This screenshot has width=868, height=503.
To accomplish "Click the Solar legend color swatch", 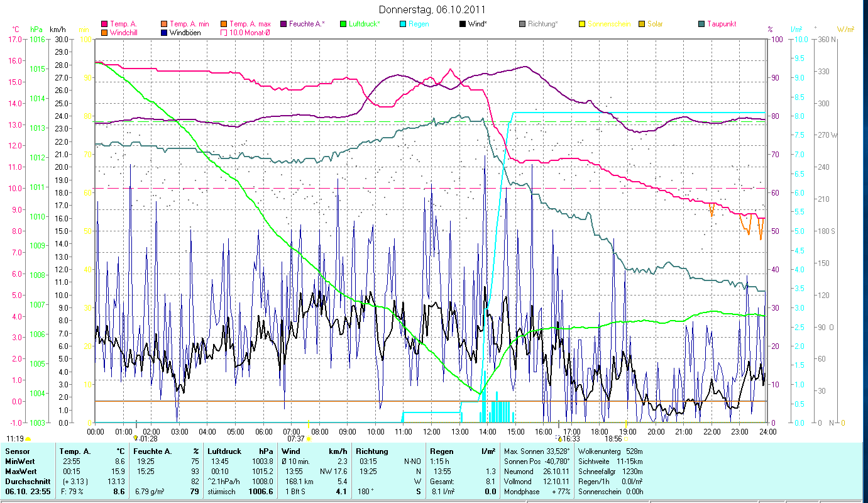I will (642, 24).
